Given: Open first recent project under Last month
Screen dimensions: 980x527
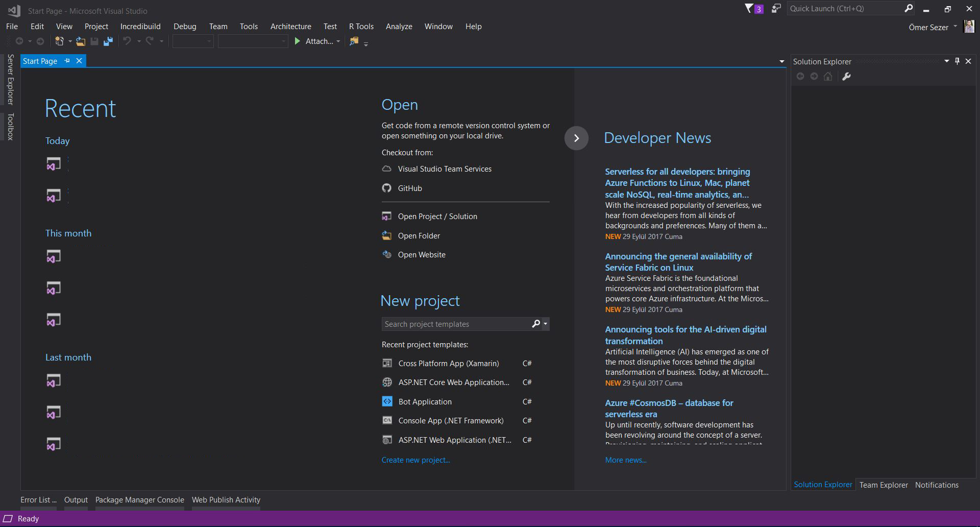Looking at the screenshot, I should click(x=54, y=381).
